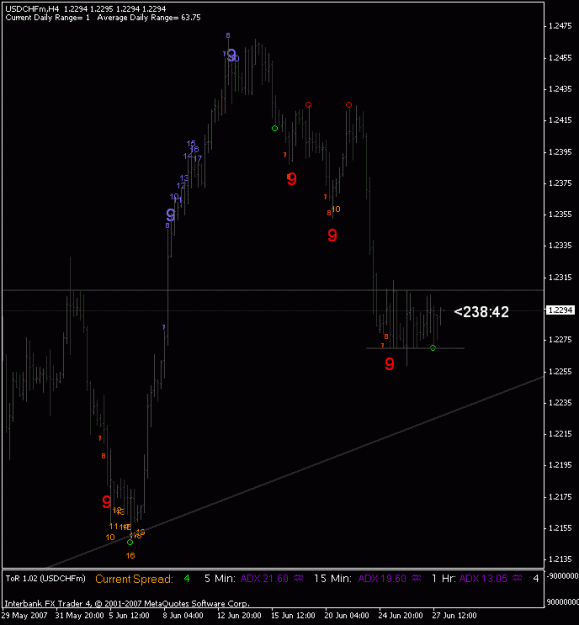Screen dimensions: 579x625
Task: Select the rising diagonal trend line
Action: pos(295,472)
